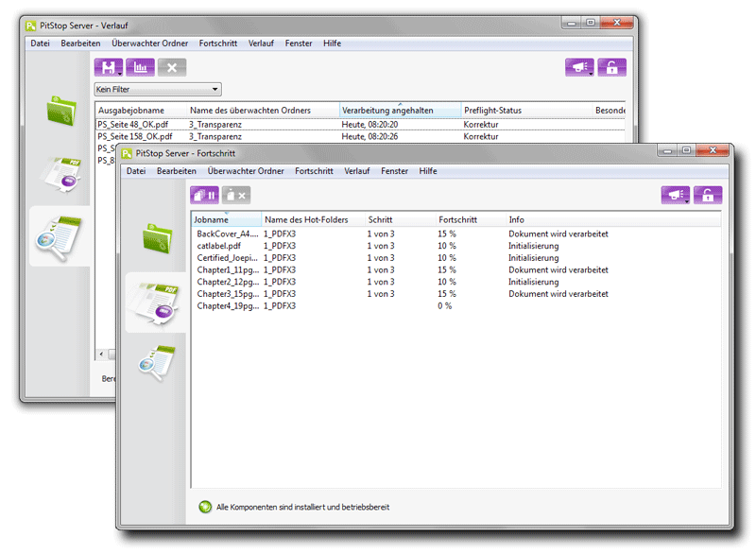Open the Kein Filter dropdown

tap(158, 89)
